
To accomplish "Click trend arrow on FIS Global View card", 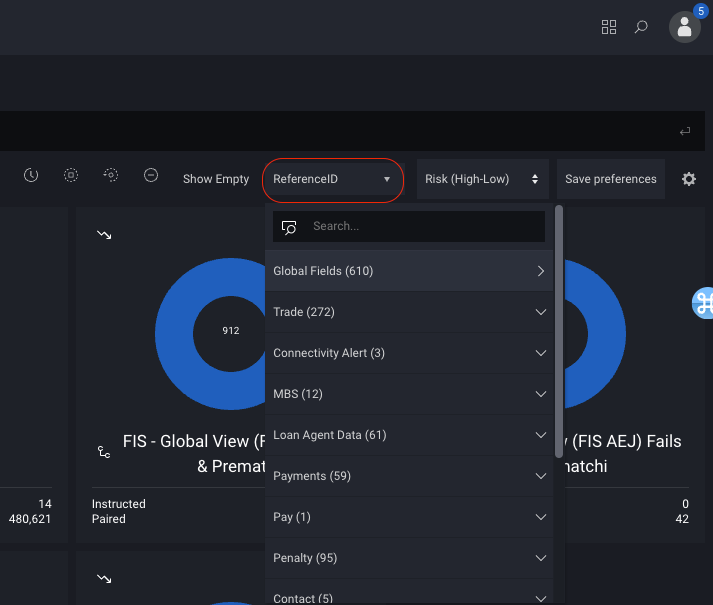I will (104, 235).
